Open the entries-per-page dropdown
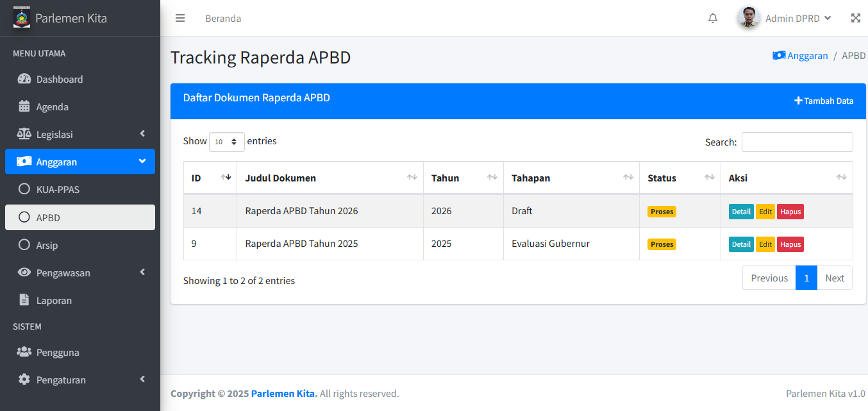The height and width of the screenshot is (411, 868). [227, 142]
